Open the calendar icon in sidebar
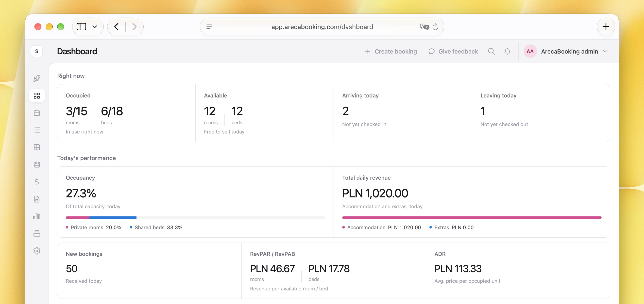The height and width of the screenshot is (304, 644). coord(37,113)
